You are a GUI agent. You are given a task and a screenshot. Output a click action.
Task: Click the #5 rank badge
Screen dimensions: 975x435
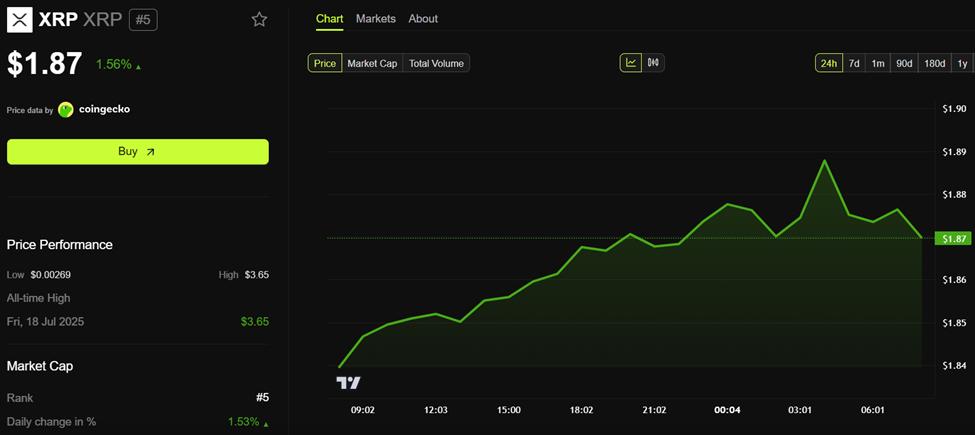[x=143, y=20]
